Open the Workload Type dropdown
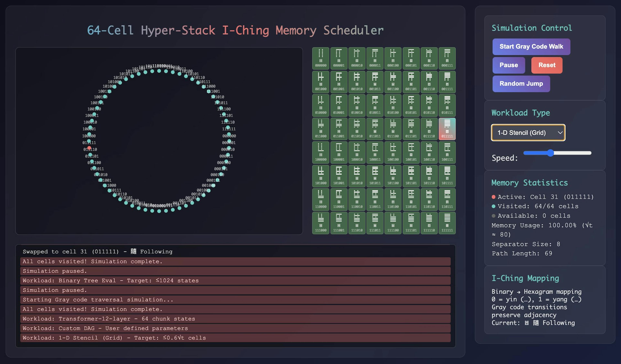621x364 pixels. click(x=528, y=133)
